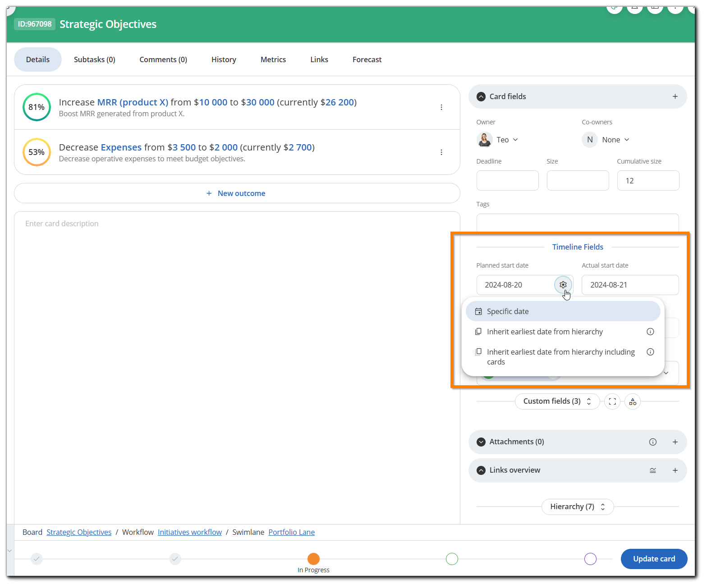707x588 pixels.
Task: Click the Strategic Objectives card title
Action: point(108,24)
